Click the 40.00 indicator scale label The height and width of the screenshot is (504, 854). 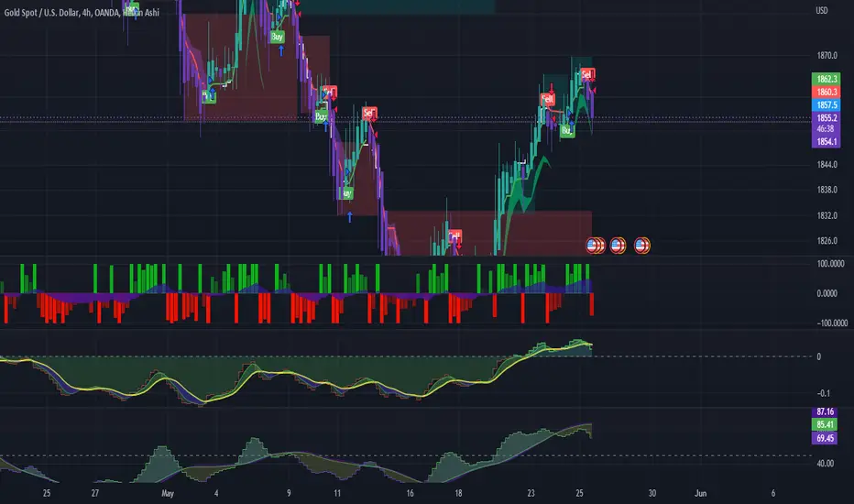point(825,463)
